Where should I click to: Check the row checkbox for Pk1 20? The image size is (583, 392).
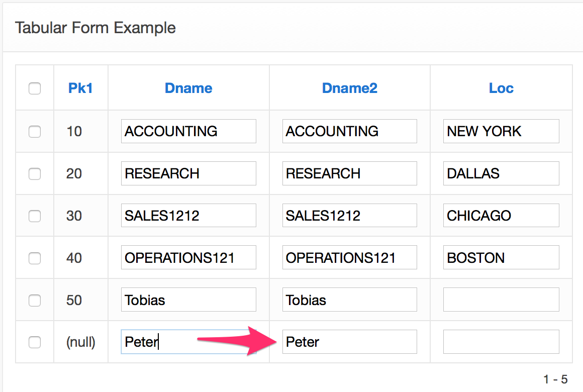(x=35, y=173)
